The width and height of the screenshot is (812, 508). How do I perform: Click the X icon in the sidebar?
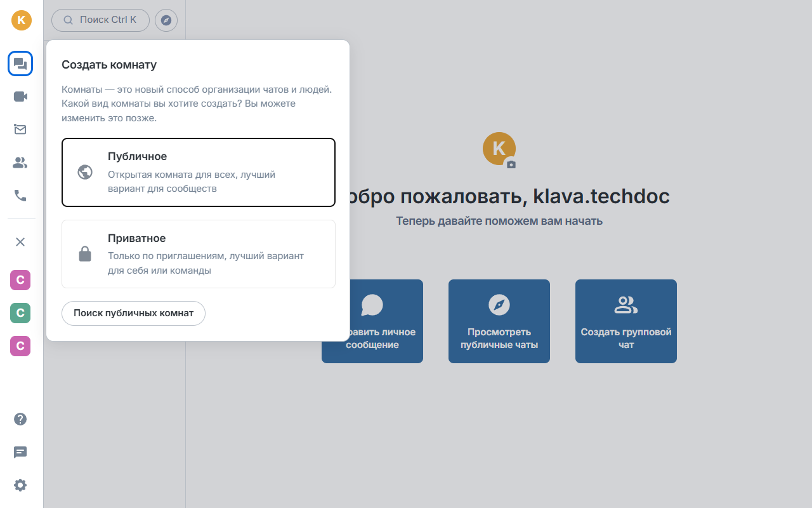coord(20,241)
